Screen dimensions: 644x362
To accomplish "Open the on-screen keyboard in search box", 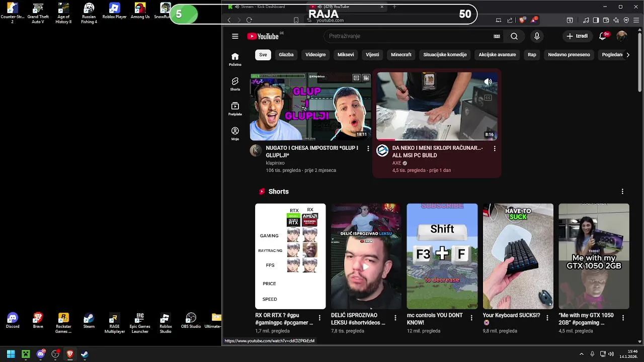I will (x=497, y=36).
